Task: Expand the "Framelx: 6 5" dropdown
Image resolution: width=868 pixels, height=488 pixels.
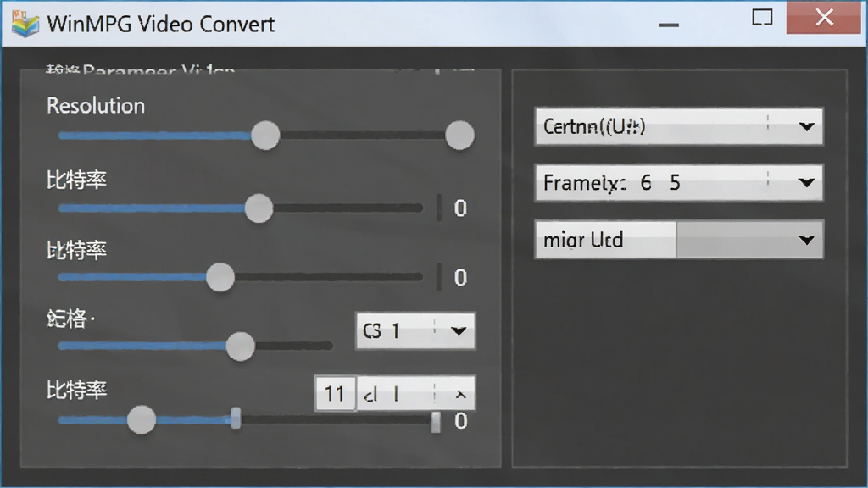Action: (x=679, y=183)
